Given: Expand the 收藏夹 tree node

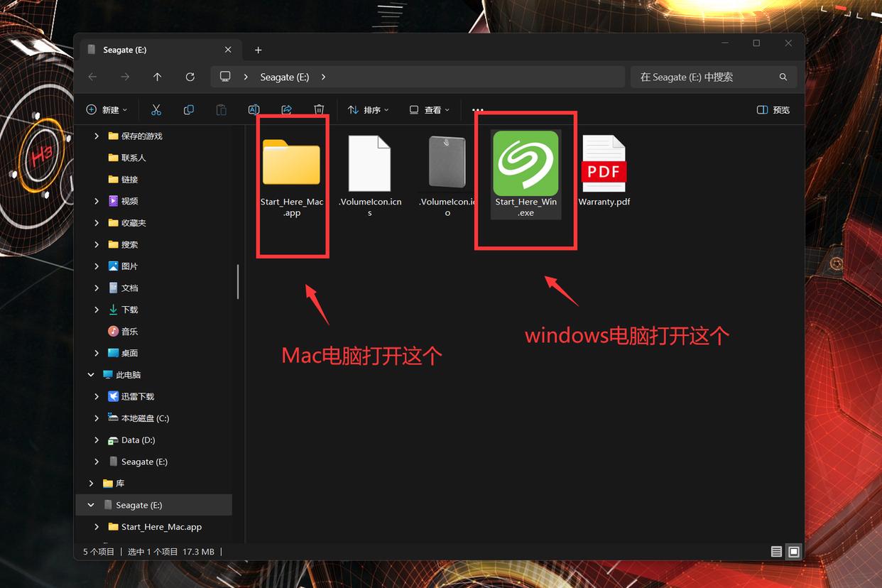Looking at the screenshot, I should coord(97,222).
